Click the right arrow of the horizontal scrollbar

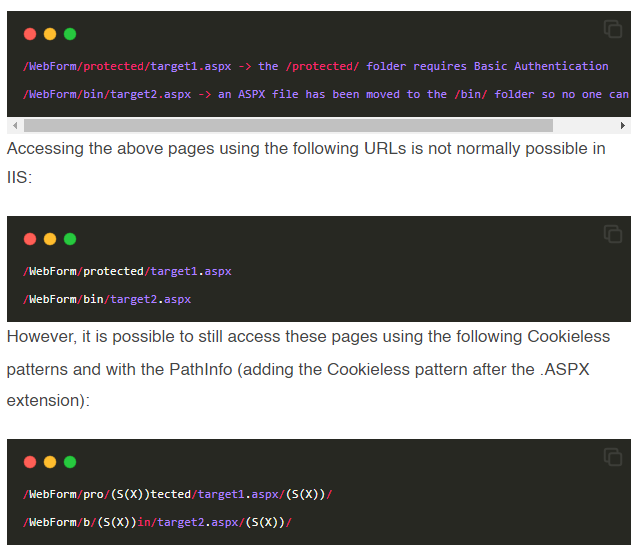pos(623,126)
